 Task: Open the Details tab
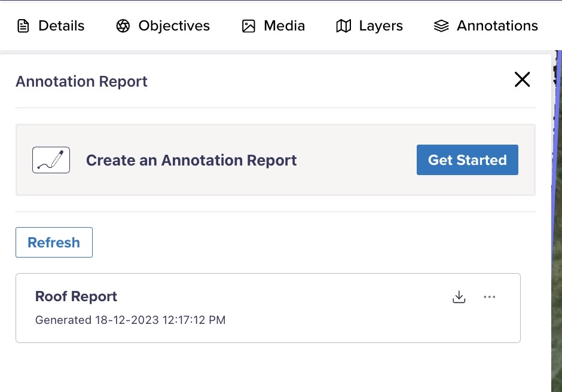[51, 26]
